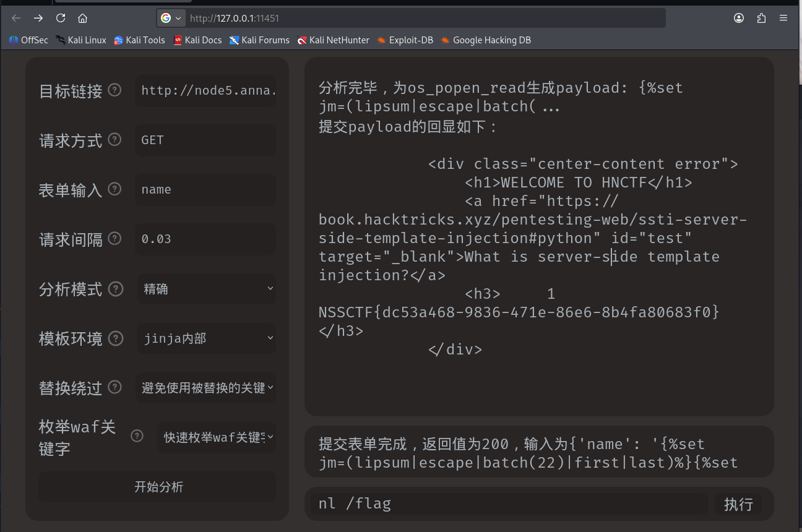The width and height of the screenshot is (802, 532).
Task: Click help icon next to 请求间隔
Action: point(114,238)
